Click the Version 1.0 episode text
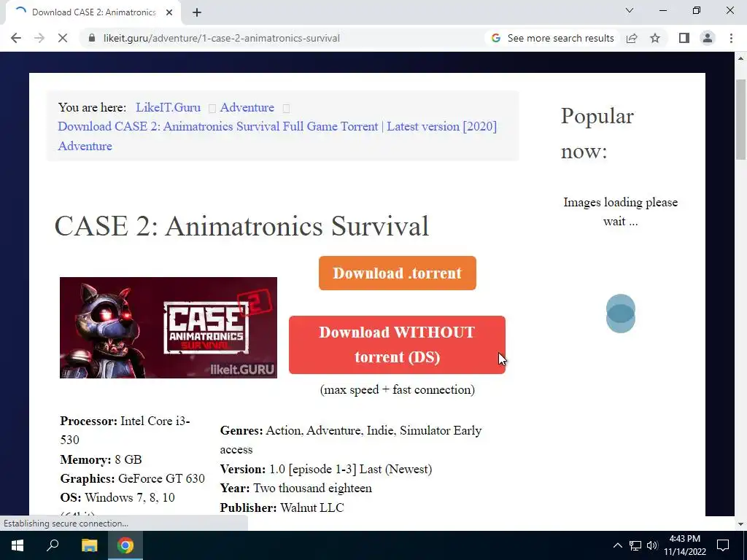The height and width of the screenshot is (560, 747). [326, 469]
